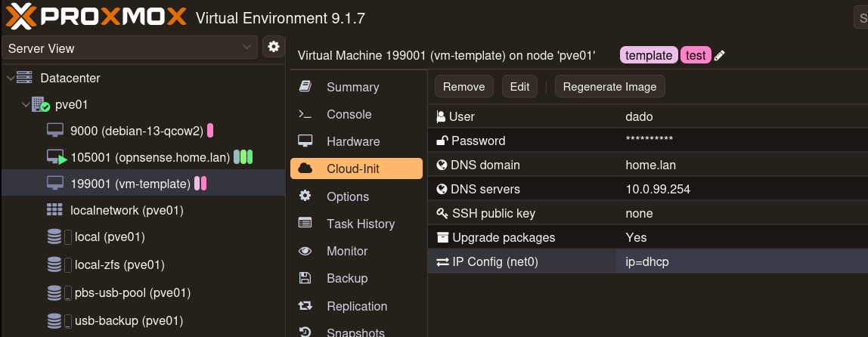Image resolution: width=868 pixels, height=337 pixels.
Task: Click the 'template' tag
Action: coord(649,55)
